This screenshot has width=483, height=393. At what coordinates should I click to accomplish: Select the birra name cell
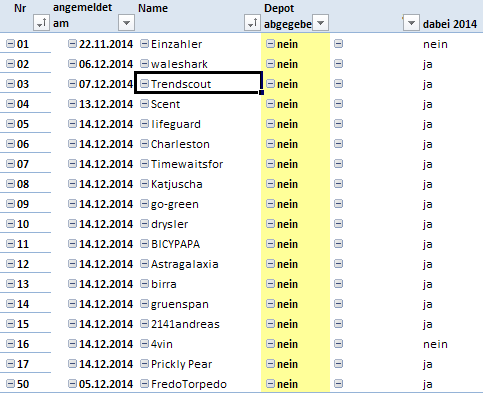click(x=164, y=284)
